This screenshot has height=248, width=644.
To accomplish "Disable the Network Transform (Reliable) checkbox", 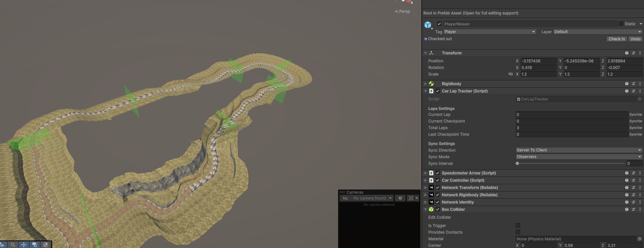I will (x=438, y=187).
